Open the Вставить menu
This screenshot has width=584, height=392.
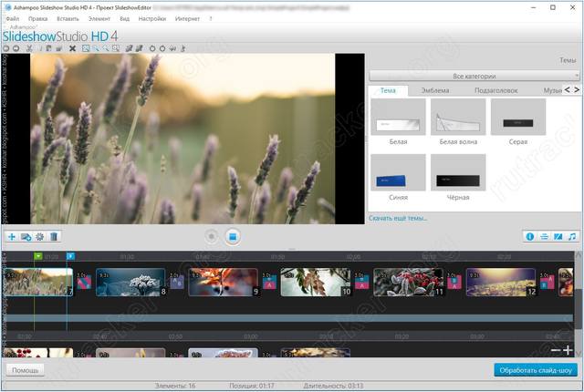[68, 18]
